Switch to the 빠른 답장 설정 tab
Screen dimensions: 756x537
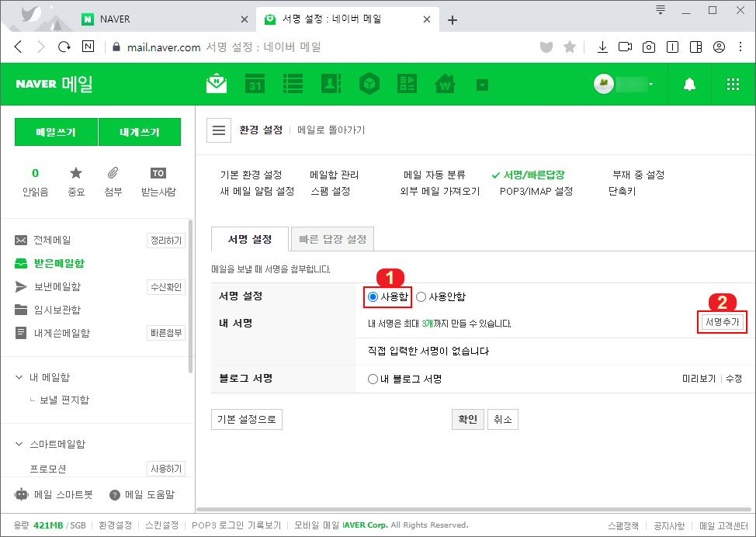[x=332, y=239]
